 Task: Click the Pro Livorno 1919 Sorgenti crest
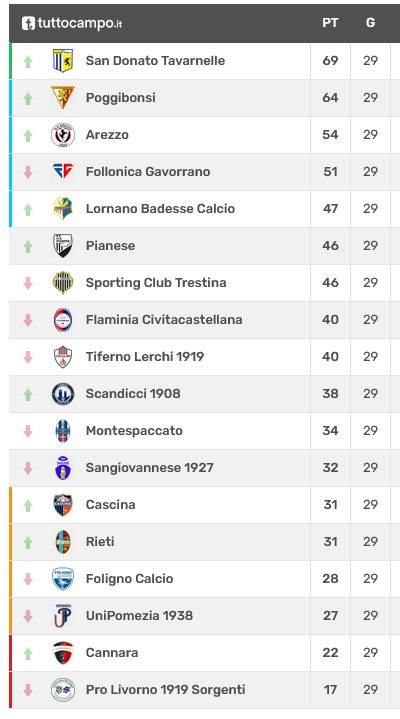63,690
